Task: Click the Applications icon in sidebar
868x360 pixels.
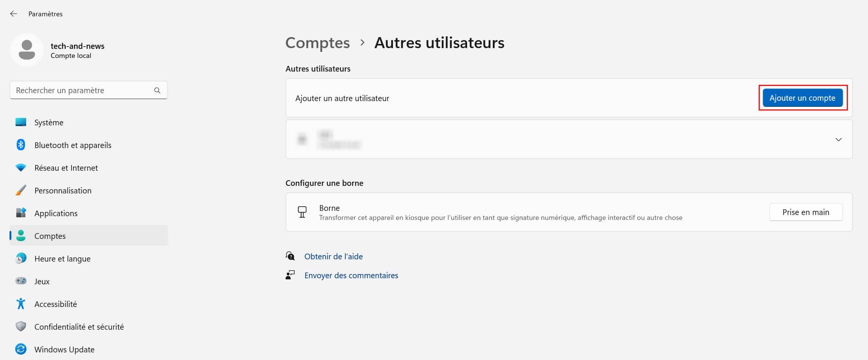Action: (x=21, y=213)
